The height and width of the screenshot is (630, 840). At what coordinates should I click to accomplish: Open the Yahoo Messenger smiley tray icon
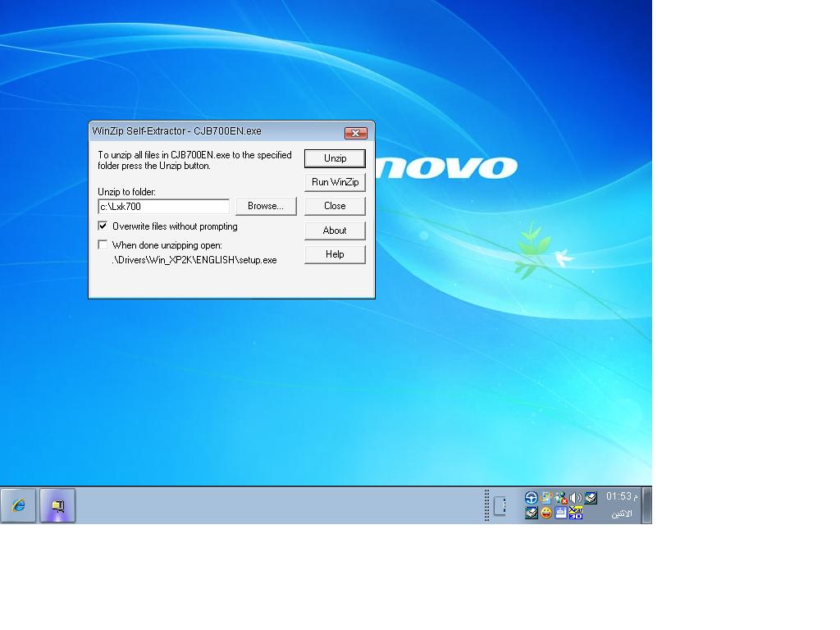point(546,513)
